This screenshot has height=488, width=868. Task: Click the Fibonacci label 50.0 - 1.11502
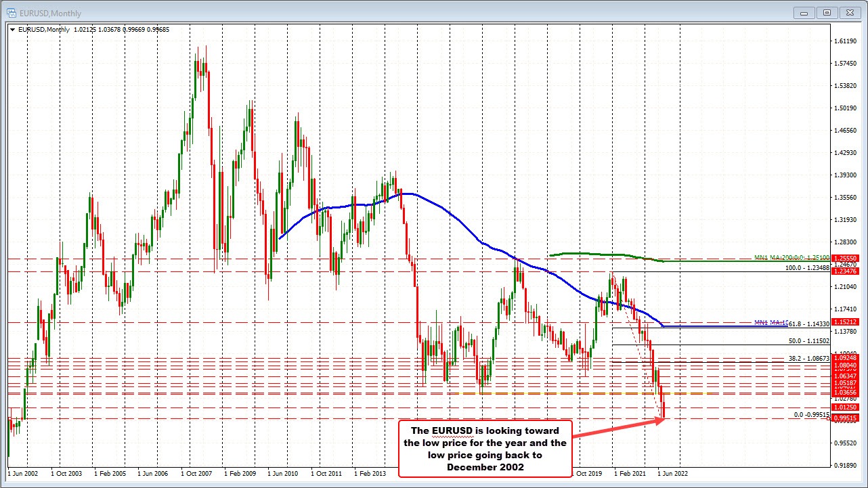point(808,341)
